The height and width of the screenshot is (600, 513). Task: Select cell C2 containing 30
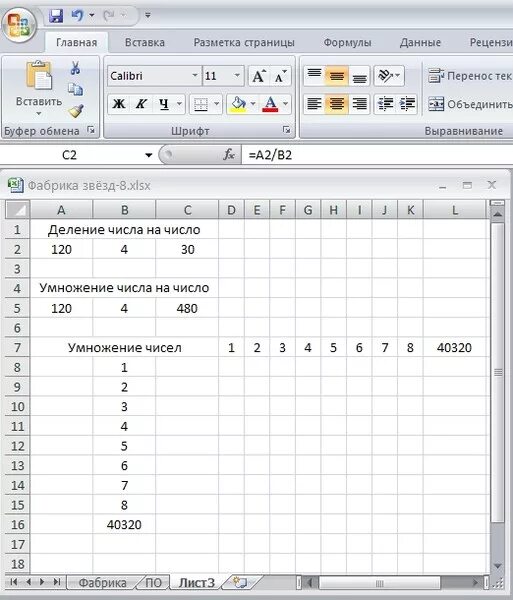[x=187, y=249]
